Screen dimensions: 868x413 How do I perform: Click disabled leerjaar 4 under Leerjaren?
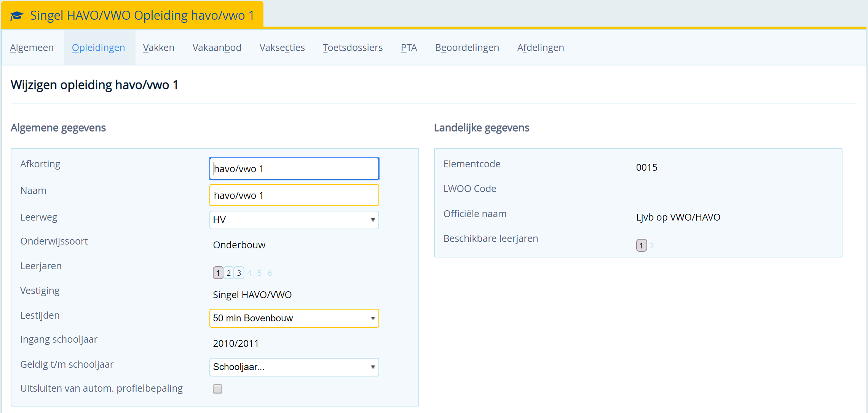coord(249,273)
